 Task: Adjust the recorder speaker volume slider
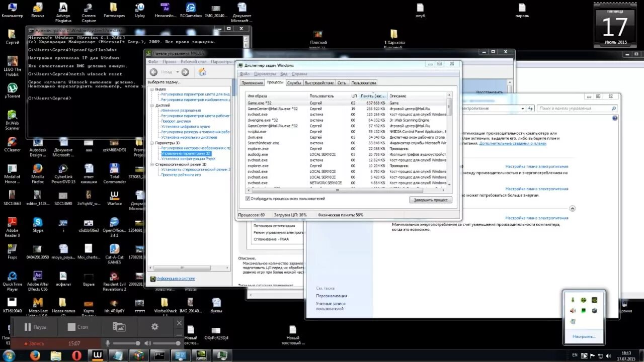(x=166, y=343)
